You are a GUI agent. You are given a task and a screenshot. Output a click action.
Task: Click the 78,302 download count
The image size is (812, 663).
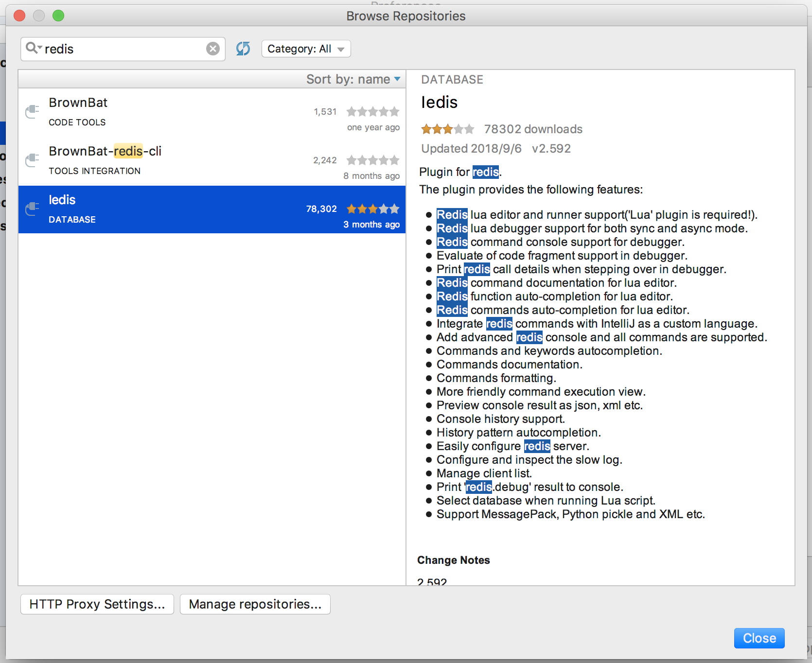[321, 209]
